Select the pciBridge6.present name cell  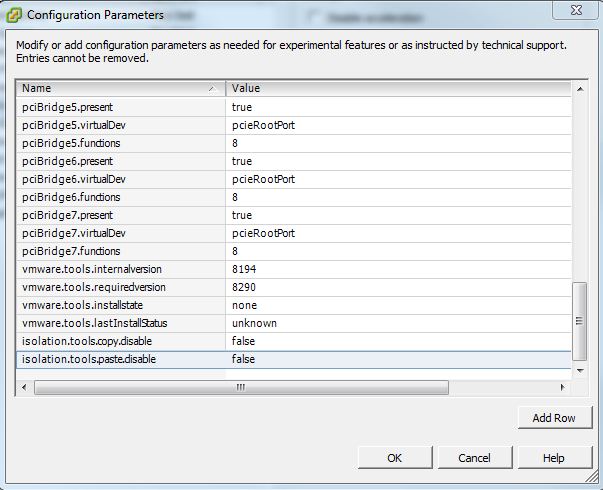coord(121,161)
